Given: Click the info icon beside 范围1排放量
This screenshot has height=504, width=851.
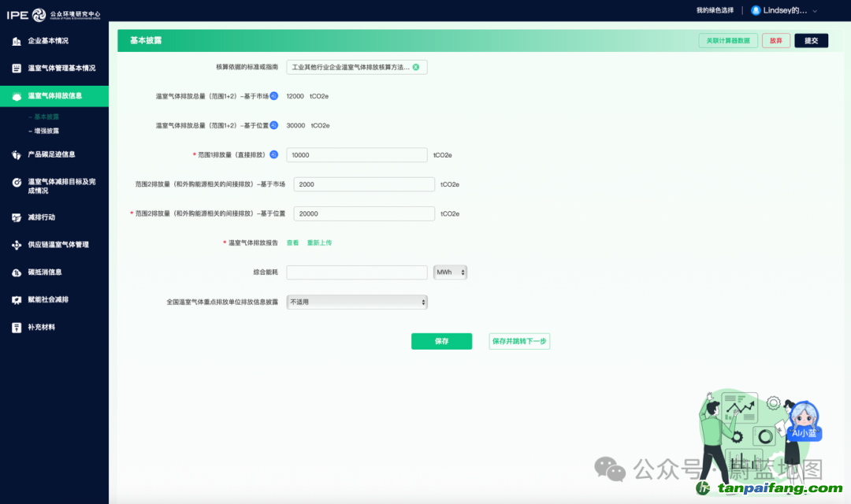Looking at the screenshot, I should (x=274, y=155).
